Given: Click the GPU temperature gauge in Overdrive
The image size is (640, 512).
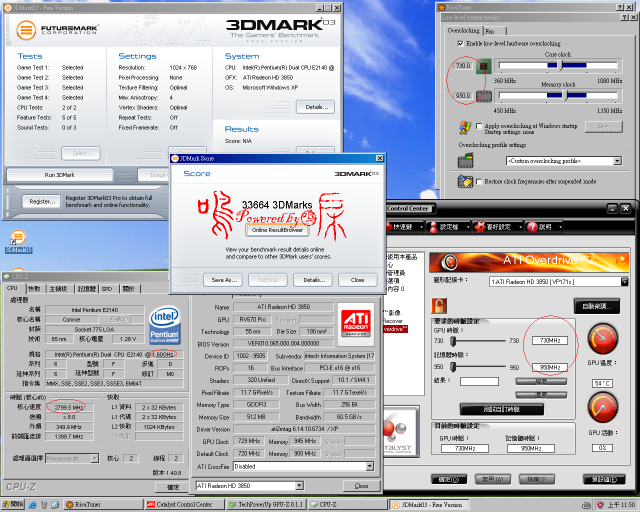Looking at the screenshot, I should coord(602,338).
